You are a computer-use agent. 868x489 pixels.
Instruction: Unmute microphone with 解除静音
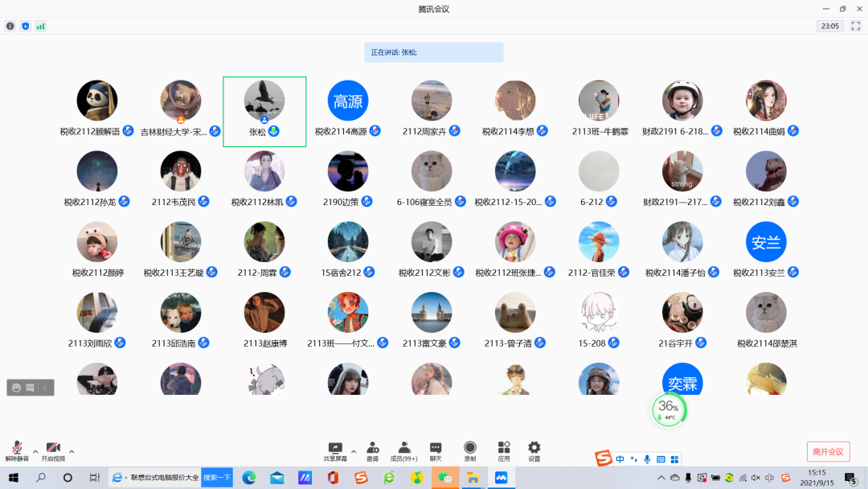pos(16,450)
